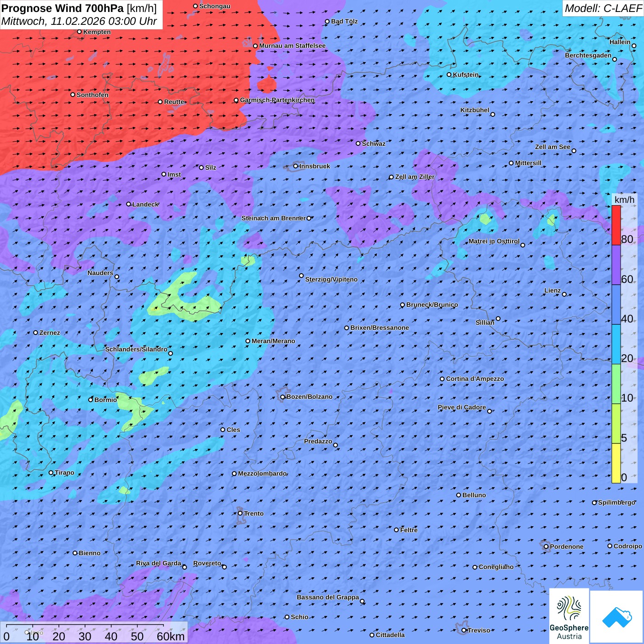Click the 'Kitzbühel' label
This screenshot has height=644, width=644.
point(475,110)
